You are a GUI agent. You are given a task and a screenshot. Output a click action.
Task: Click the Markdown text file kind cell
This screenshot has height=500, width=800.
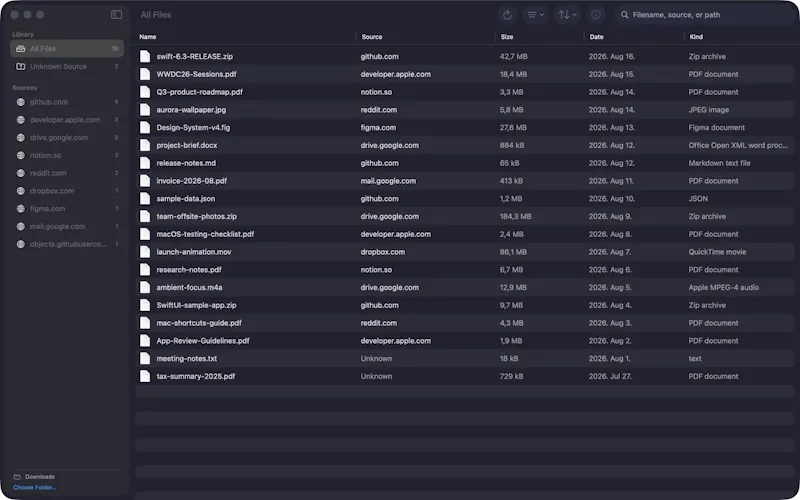719,163
